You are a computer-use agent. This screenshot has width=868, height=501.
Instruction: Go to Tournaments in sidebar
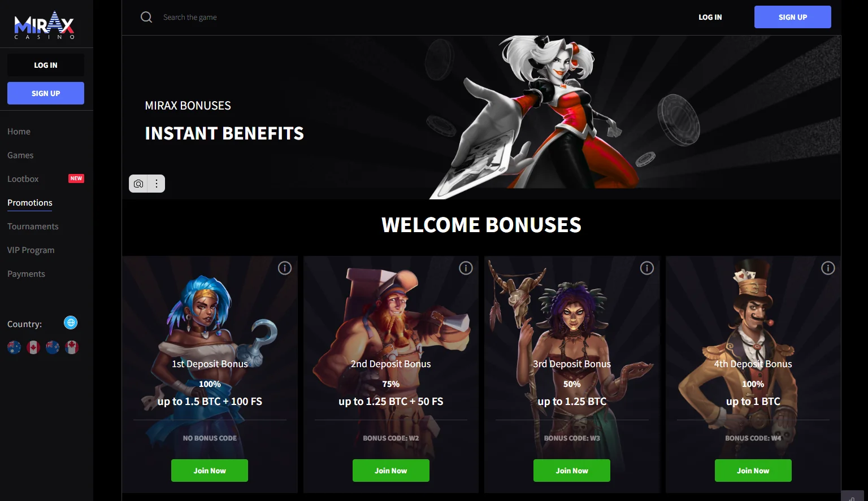click(33, 226)
